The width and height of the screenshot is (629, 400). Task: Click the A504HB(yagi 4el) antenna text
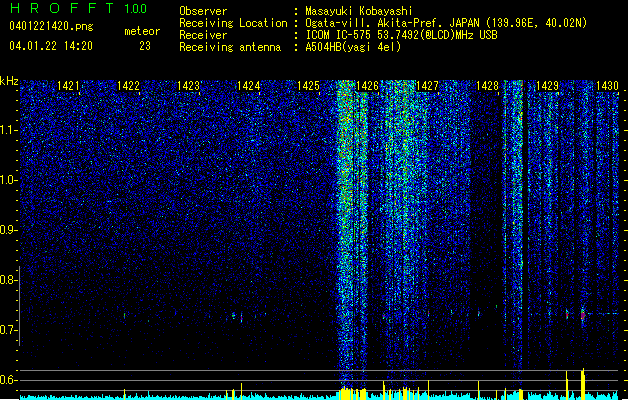353,47
